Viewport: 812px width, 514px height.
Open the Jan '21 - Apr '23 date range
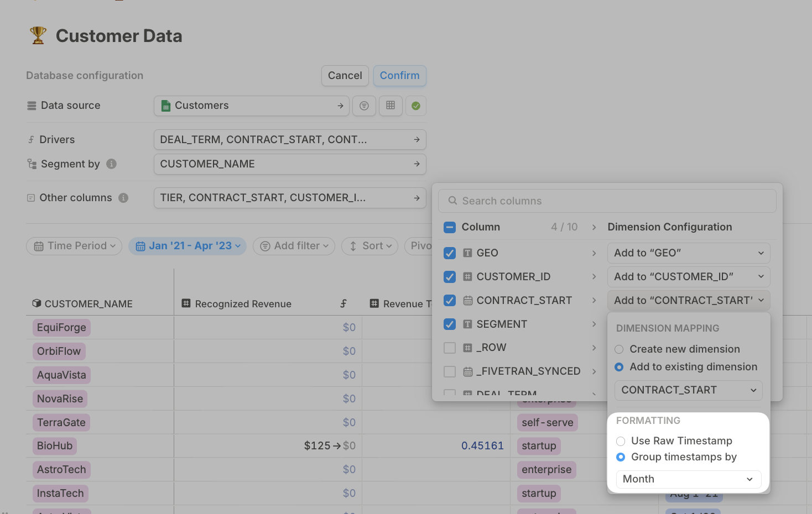(x=188, y=246)
